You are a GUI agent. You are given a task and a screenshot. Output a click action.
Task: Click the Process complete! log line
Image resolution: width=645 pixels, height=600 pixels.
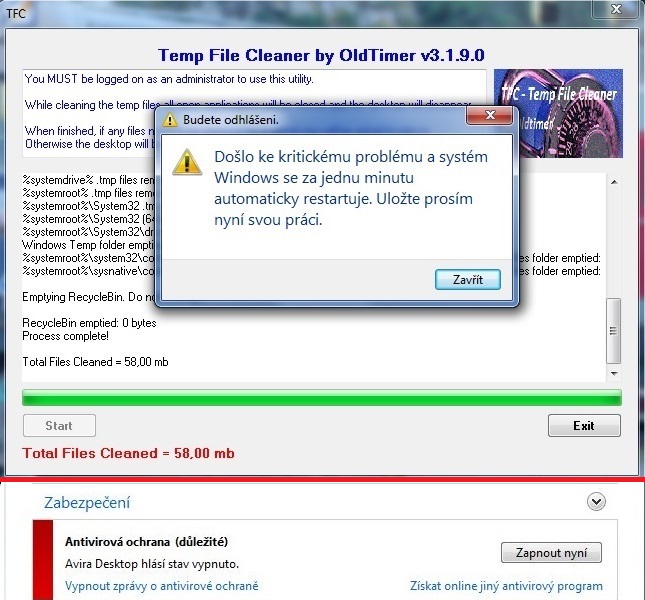pyautogui.click(x=65, y=336)
